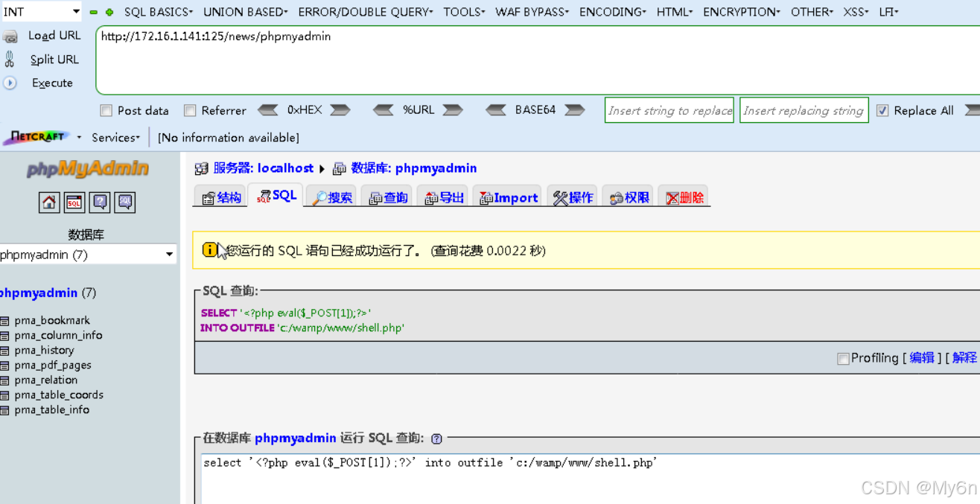980x504 pixels.
Task: Open the UNION BASED dropdown menu
Action: (x=246, y=12)
